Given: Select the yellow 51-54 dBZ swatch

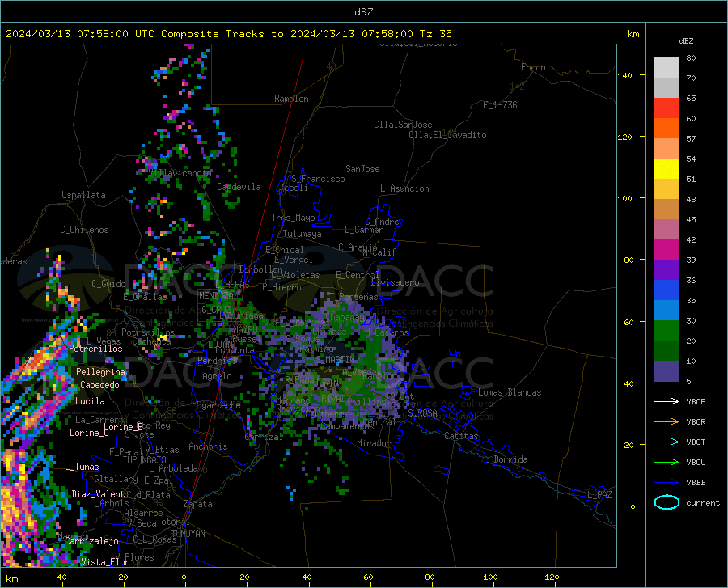Looking at the screenshot, I should pyautogui.click(x=667, y=169).
